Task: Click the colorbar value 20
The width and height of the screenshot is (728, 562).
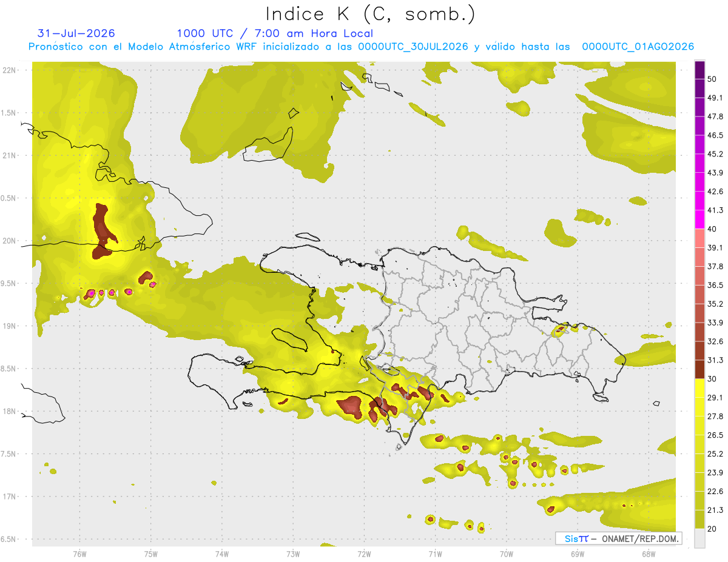Action: pos(713,529)
